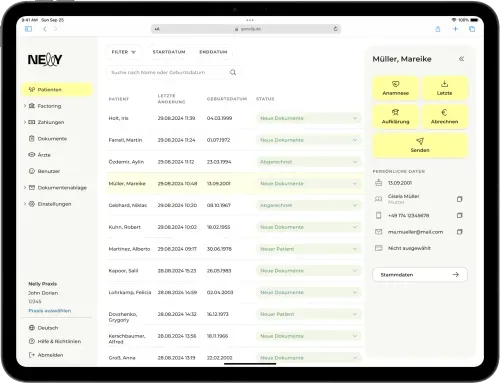
Task: Click the NELLY logo
Action: point(45,60)
